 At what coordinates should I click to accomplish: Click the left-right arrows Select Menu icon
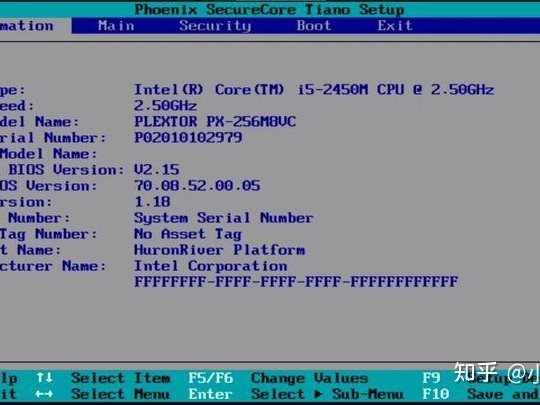pyautogui.click(x=44, y=394)
